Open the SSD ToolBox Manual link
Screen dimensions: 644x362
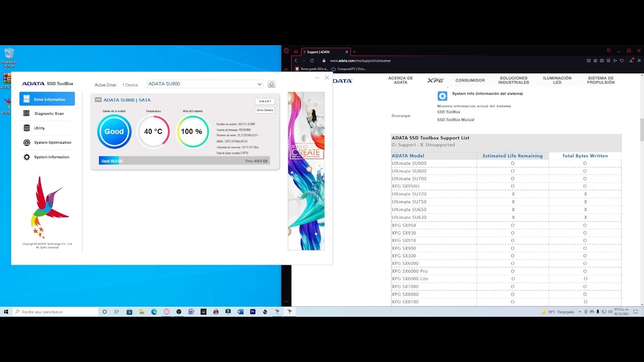click(455, 120)
